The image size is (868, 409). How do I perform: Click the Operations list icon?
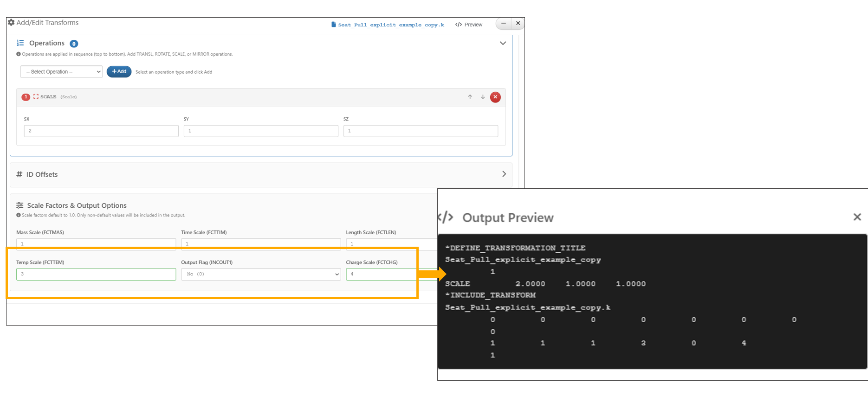[x=20, y=43]
